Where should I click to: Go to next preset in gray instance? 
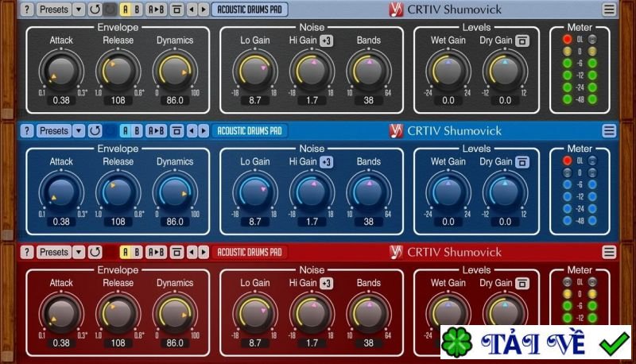pyautogui.click(x=204, y=10)
